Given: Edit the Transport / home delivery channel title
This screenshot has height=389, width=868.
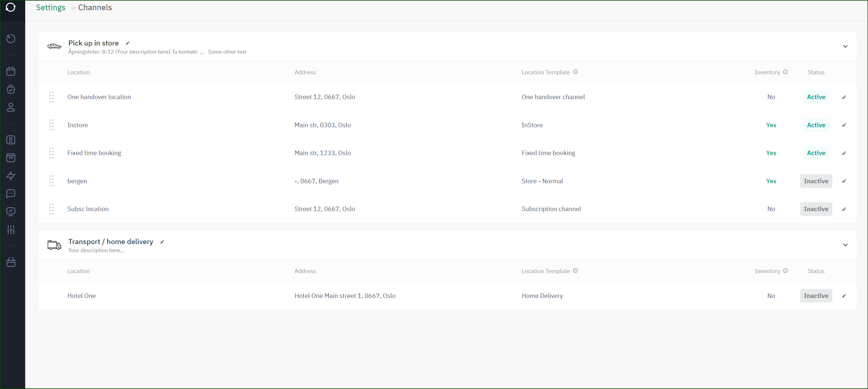Looking at the screenshot, I should (162, 242).
